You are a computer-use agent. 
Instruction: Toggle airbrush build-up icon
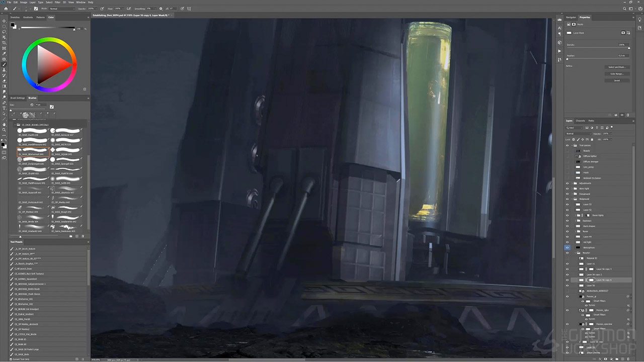click(128, 9)
